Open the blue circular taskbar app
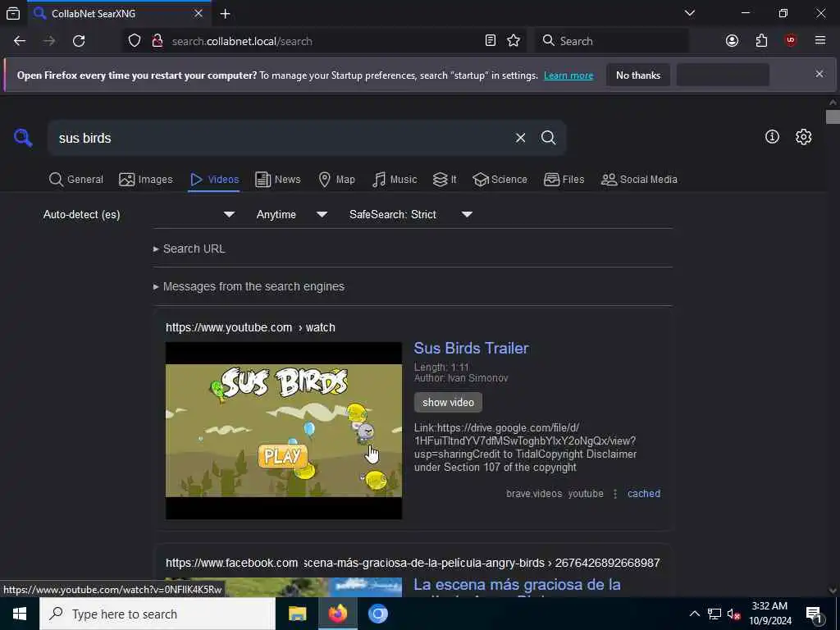 click(x=377, y=614)
